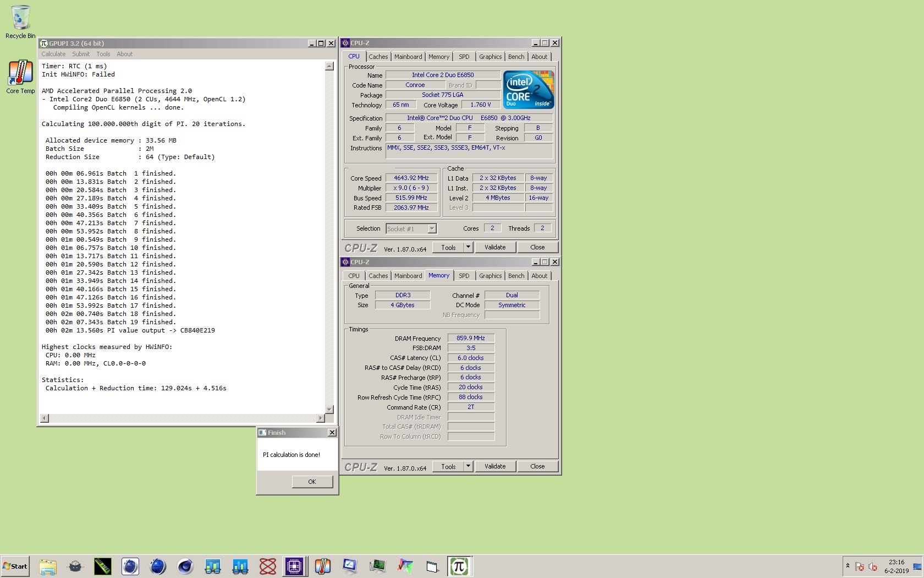This screenshot has height=578, width=924.
Task: Launch Cinebench sphere icon in taskbar
Action: click(x=185, y=566)
